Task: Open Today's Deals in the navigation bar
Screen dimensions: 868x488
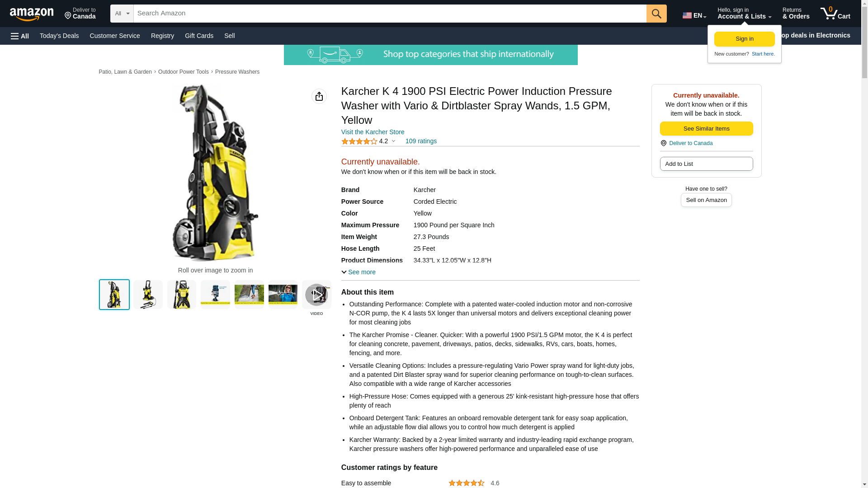Action: tap(59, 36)
